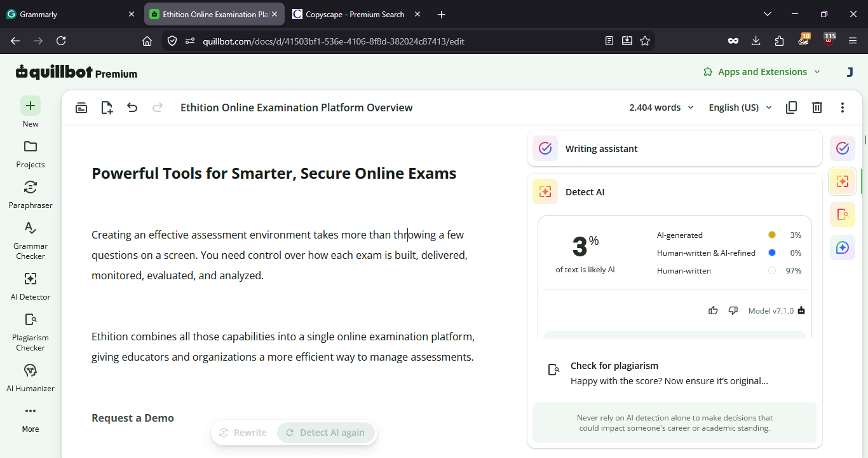The height and width of the screenshot is (458, 868).
Task: Expand the 2,404 words count dropdown
Action: [661, 108]
